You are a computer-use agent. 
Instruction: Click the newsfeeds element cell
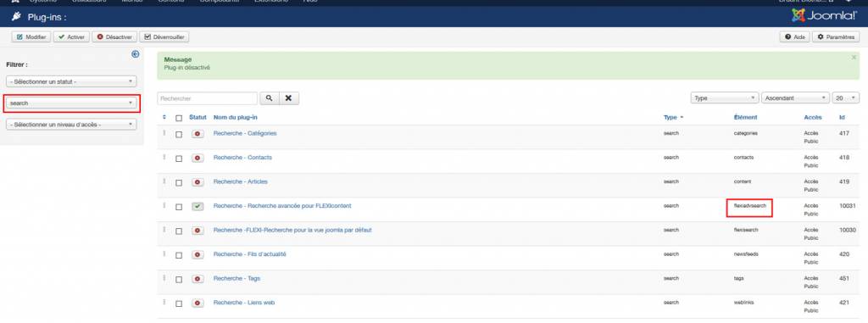(746, 254)
